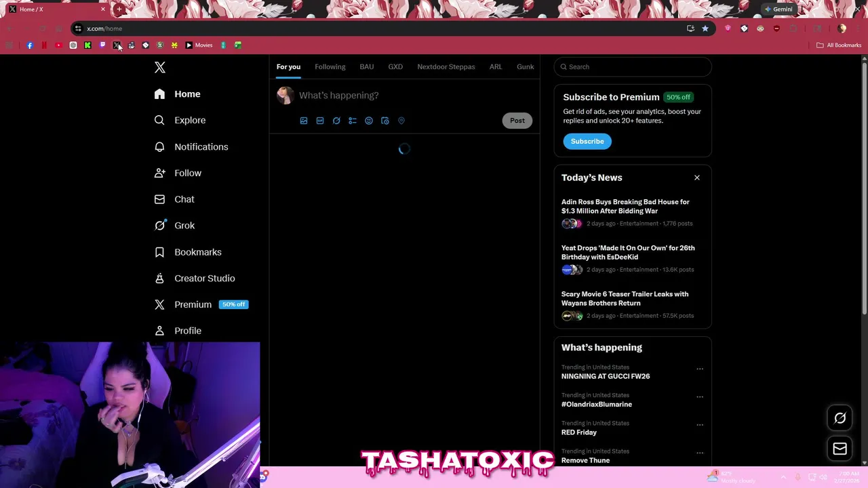Screen dimensions: 868x488
Task: Add a poll to the post
Action: (x=353, y=121)
